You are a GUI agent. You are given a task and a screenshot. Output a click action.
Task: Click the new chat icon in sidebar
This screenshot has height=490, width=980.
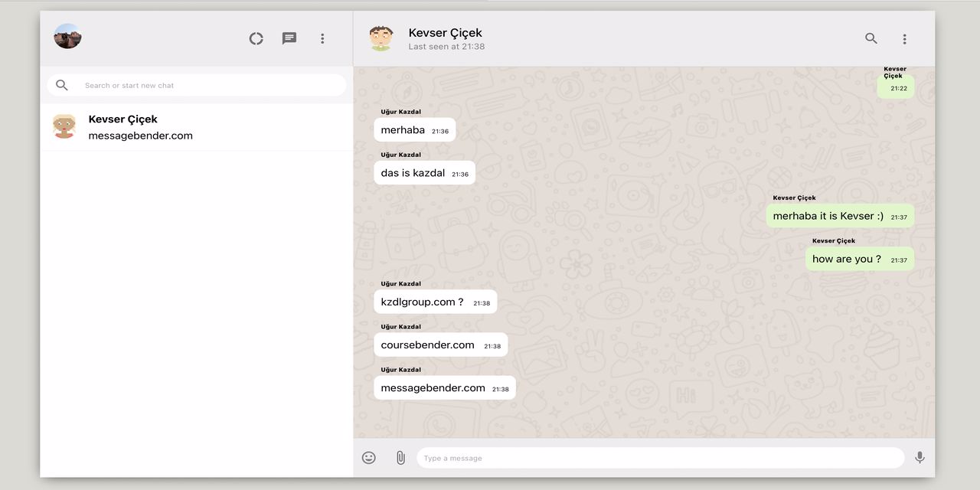coord(289,38)
